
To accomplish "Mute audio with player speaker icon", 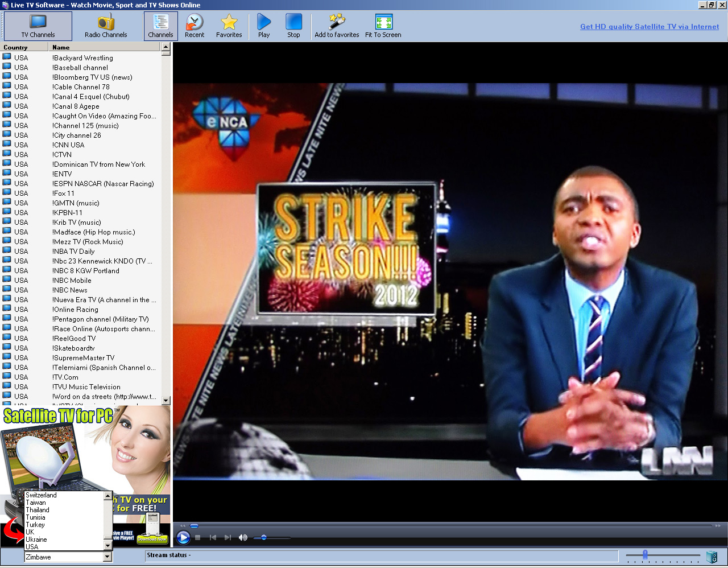I will (x=243, y=537).
